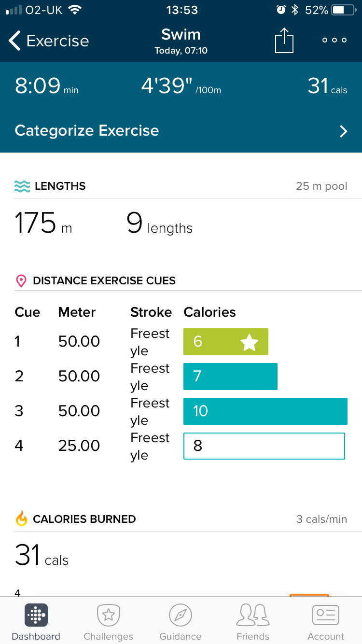Tap the share icon in header

284,41
